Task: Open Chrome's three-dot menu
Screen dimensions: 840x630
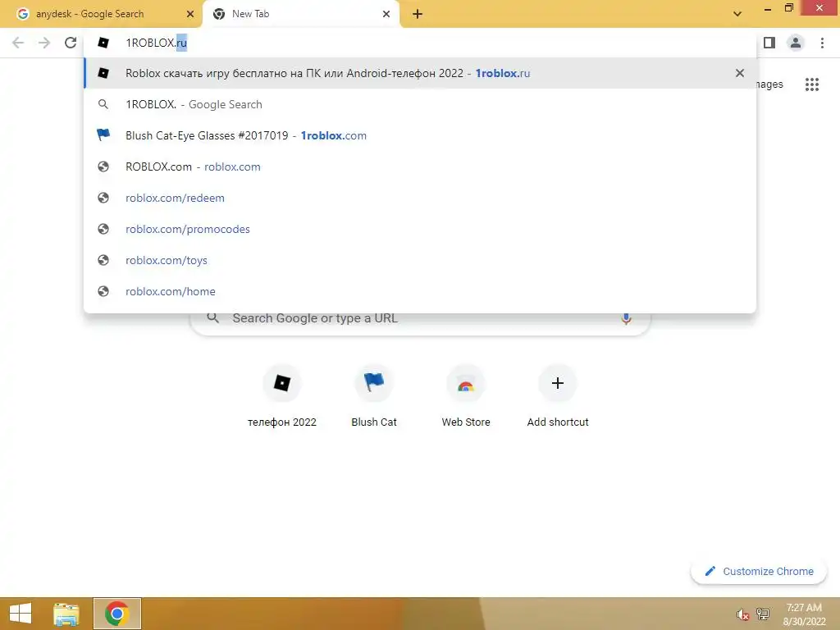Action: point(822,43)
